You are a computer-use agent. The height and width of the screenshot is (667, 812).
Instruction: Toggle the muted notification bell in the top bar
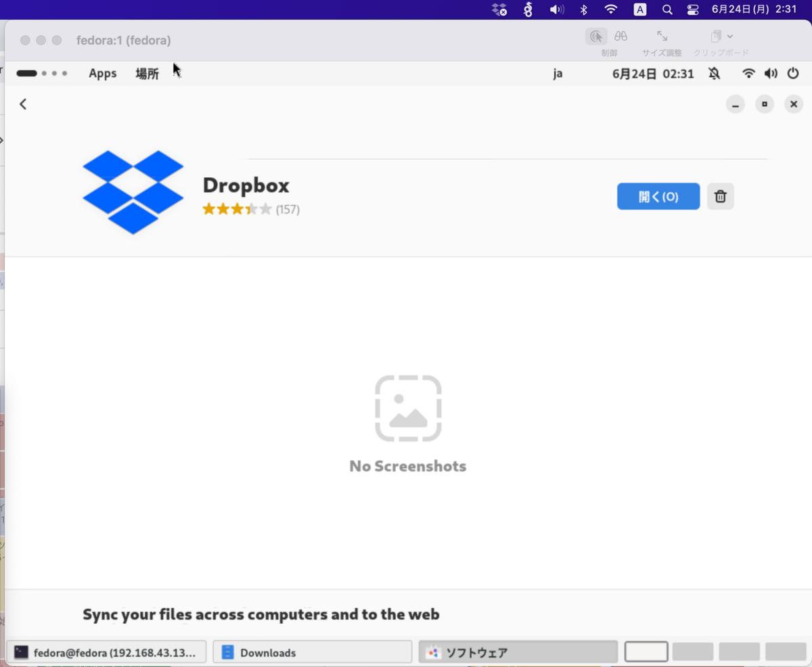point(715,73)
